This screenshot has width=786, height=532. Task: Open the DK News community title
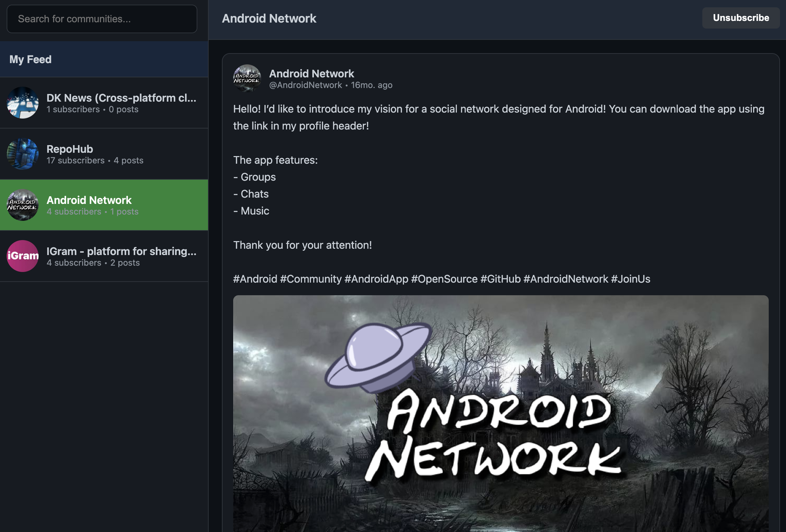121,98
